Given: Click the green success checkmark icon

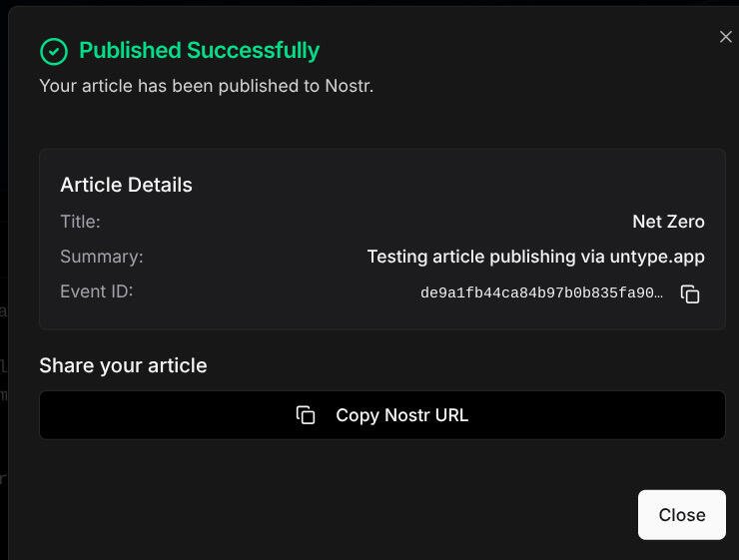Looking at the screenshot, I should pos(54,51).
